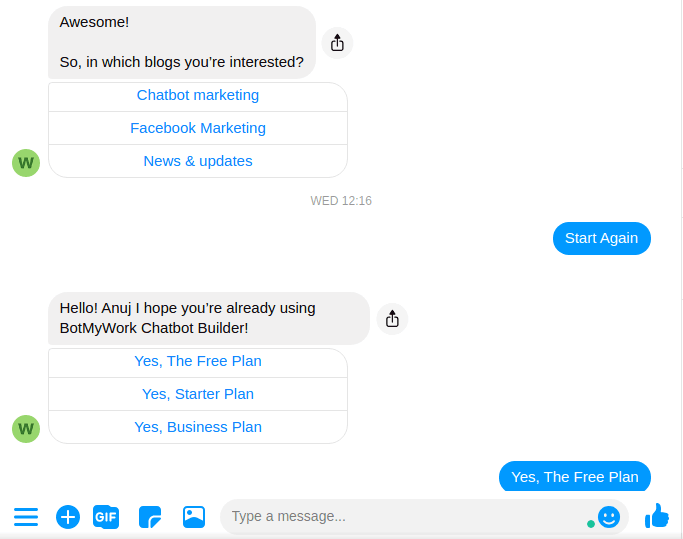Image resolution: width=683 pixels, height=539 pixels.
Task: Open the hamburger menu icon
Action: [26, 517]
